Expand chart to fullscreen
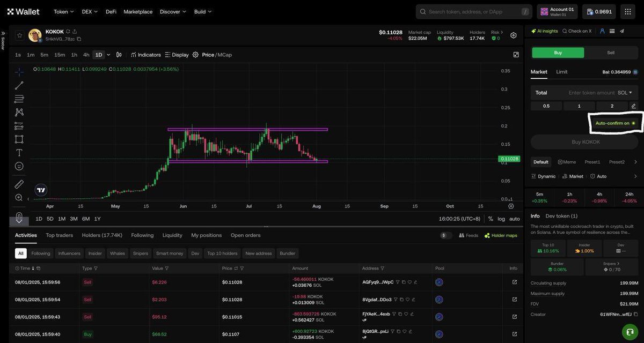The image size is (644, 343). pos(516,55)
